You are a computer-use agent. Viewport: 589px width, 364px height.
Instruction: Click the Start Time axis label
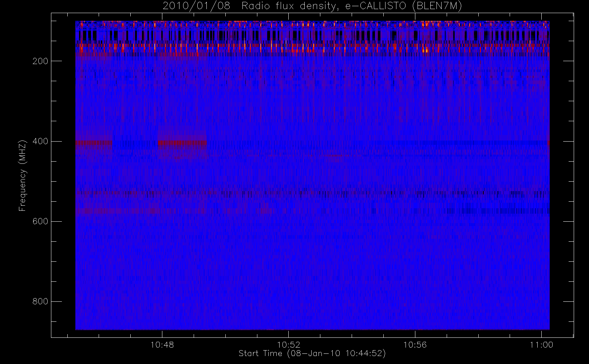[312, 353]
